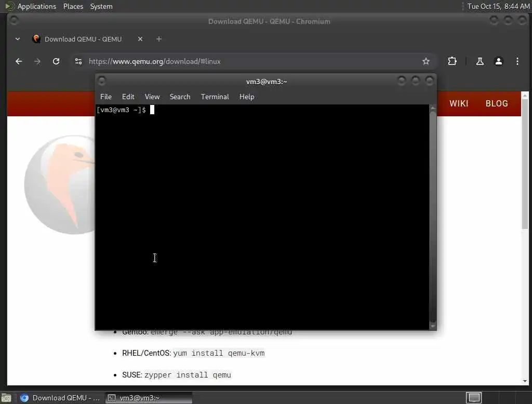Expand the tab search dropdown in Chromium
Screen dimensions: 532x404
(18, 39)
